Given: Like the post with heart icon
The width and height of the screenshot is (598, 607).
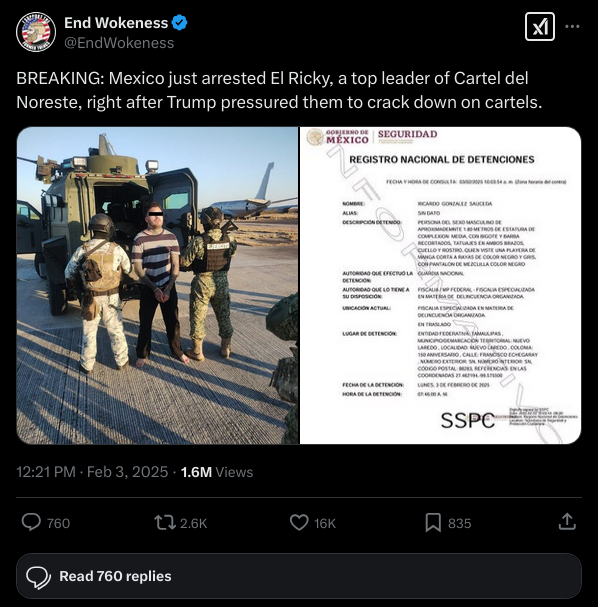Looking at the screenshot, I should [299, 523].
